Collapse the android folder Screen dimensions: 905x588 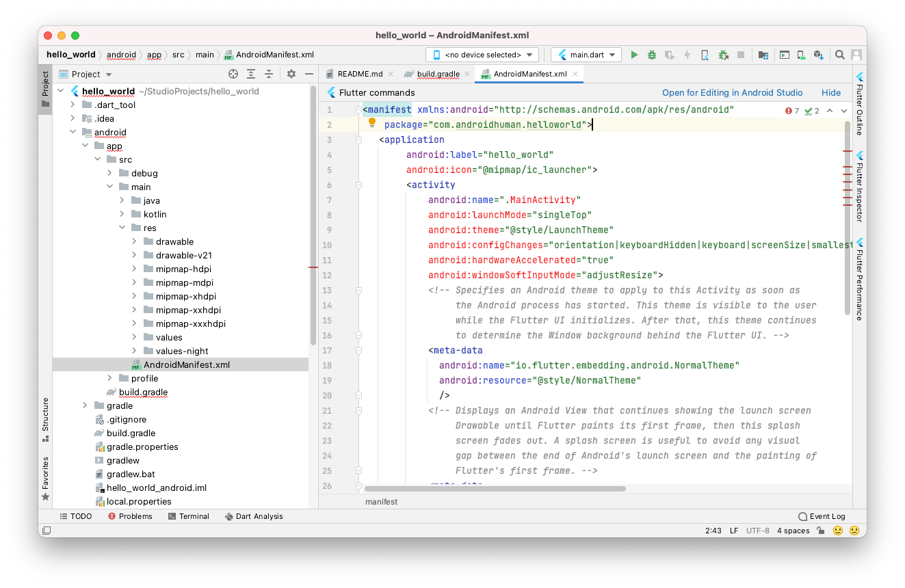click(73, 132)
